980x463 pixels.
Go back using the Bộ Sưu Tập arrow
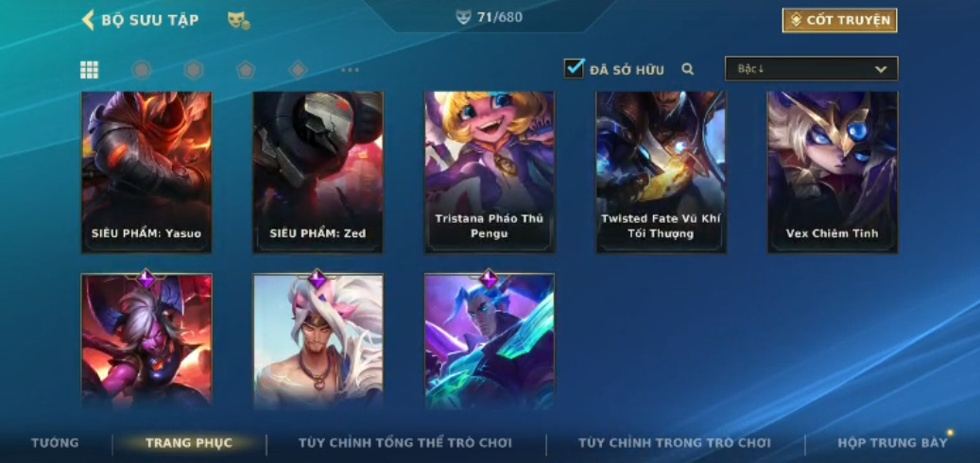point(88,20)
